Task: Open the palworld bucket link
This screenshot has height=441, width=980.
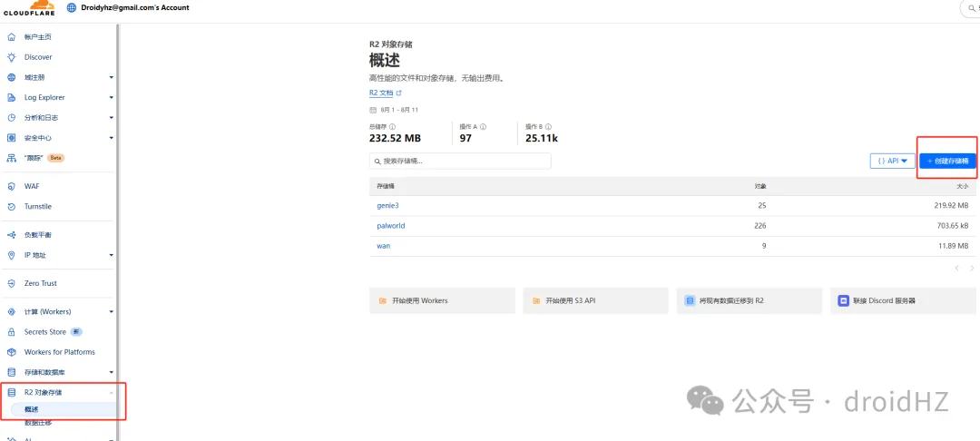Action: coord(389,226)
